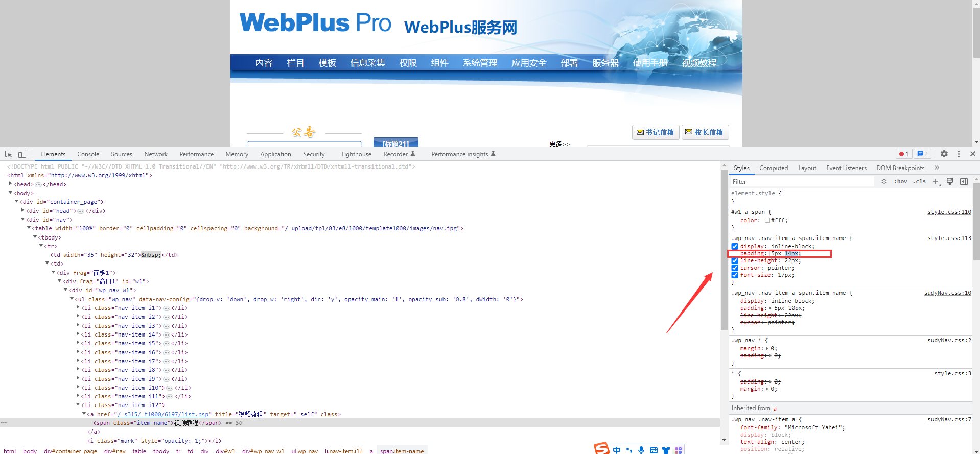Open the Computed tab
This screenshot has width=980, height=454.
point(773,168)
